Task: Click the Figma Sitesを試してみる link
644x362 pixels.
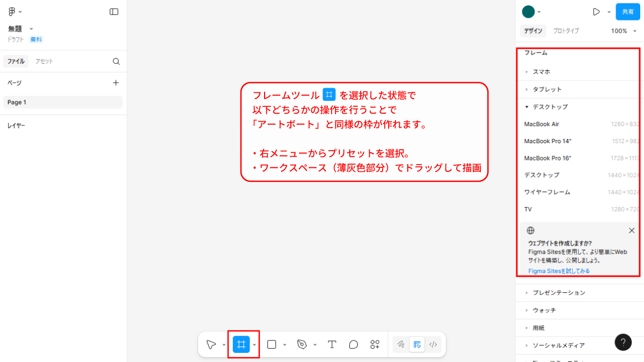Action: pyautogui.click(x=559, y=271)
